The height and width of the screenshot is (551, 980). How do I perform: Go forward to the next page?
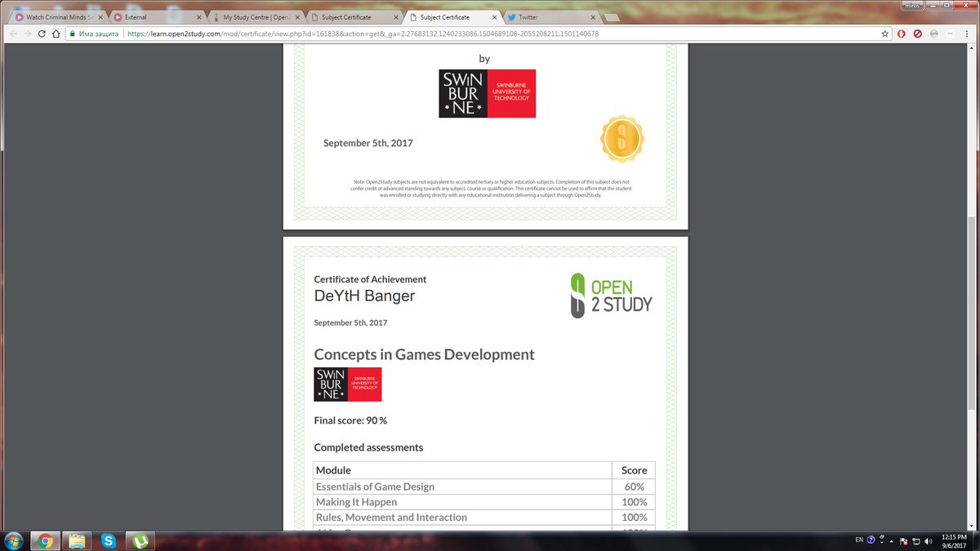coord(26,33)
